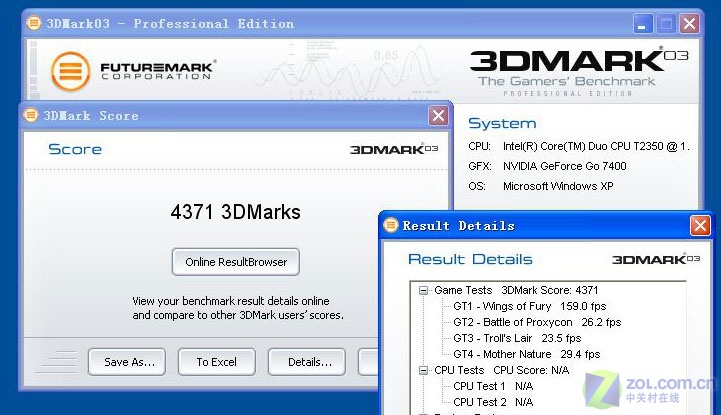Open the Details... button
This screenshot has height=415, width=721.
pyautogui.click(x=307, y=362)
